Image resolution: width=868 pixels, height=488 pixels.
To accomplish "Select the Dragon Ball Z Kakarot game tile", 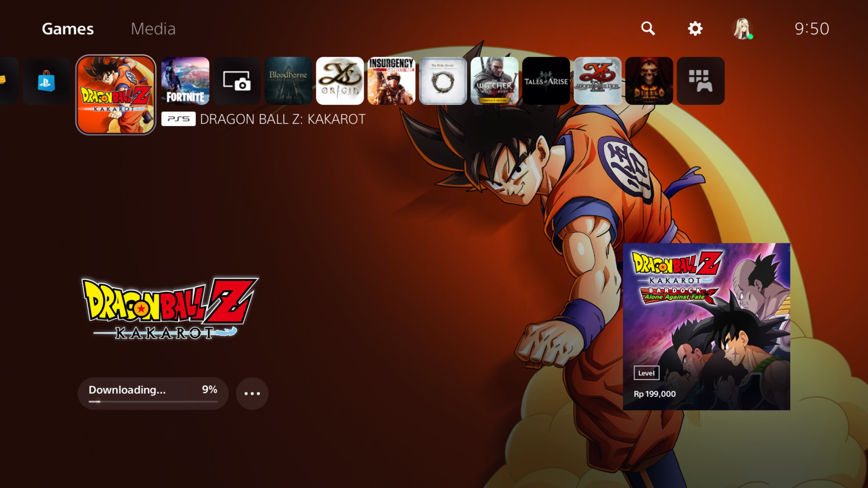I will coord(116,95).
